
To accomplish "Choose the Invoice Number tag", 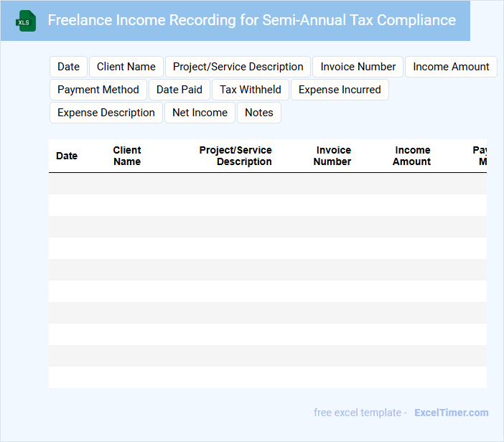I will pyautogui.click(x=358, y=67).
